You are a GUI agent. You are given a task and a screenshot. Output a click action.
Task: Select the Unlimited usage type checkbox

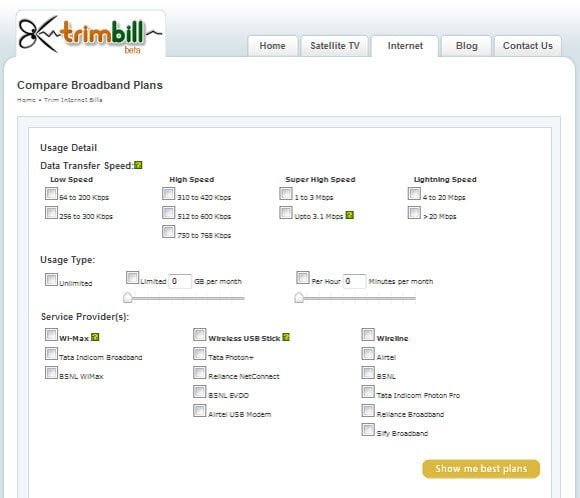tap(51, 280)
